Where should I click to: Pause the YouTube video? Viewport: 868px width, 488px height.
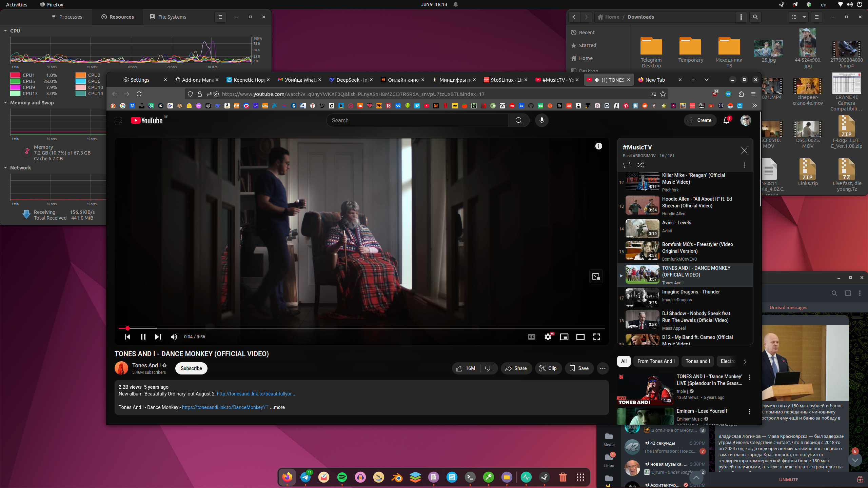point(143,337)
